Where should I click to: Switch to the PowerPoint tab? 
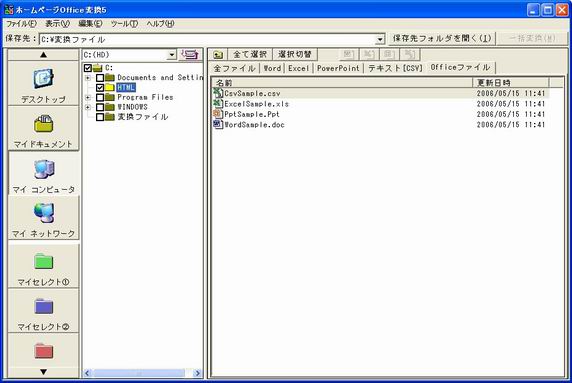[x=338, y=68]
